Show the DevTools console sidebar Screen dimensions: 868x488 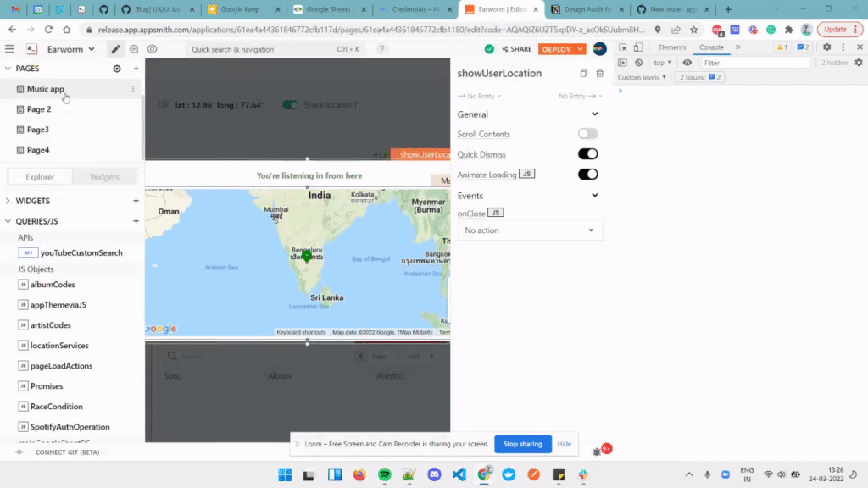pyautogui.click(x=623, y=63)
